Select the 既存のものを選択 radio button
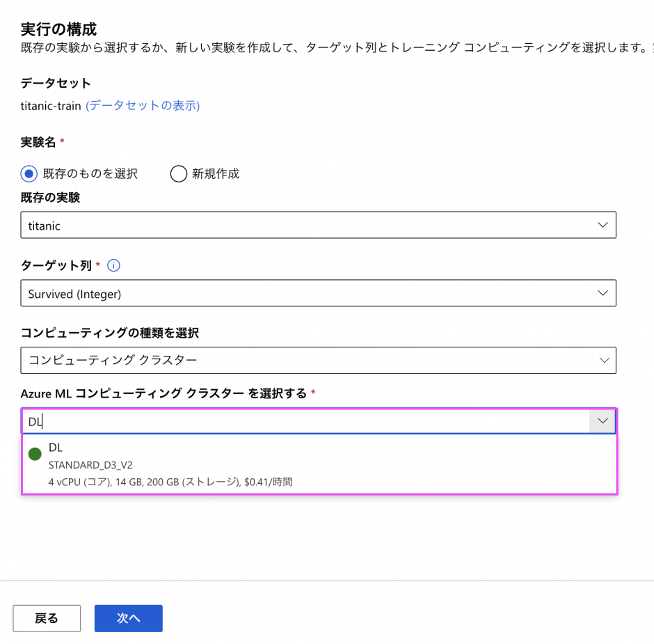654x644 pixels. (29, 173)
